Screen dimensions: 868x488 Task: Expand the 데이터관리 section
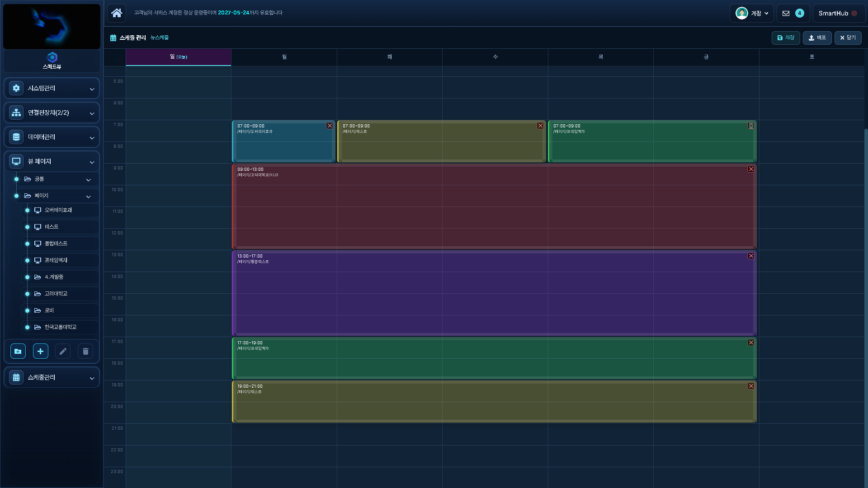coord(52,137)
